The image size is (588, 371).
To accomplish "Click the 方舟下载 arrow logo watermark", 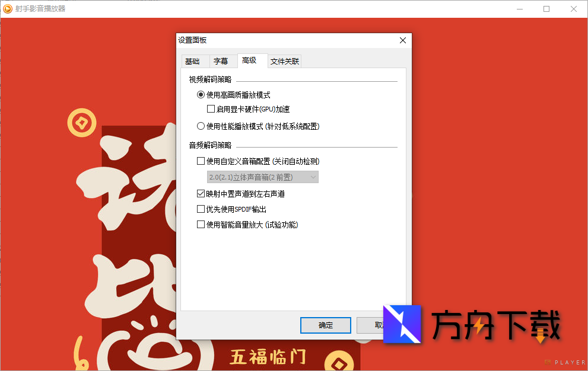I will (403, 325).
